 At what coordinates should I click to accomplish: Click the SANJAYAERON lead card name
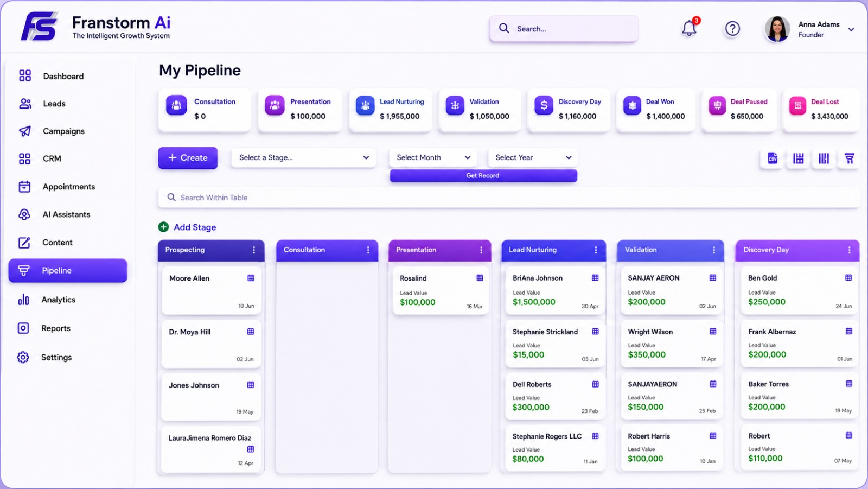[x=653, y=384]
